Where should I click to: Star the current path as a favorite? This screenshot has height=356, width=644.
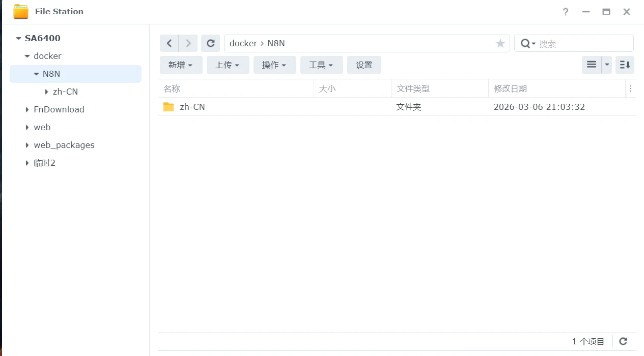pyautogui.click(x=500, y=44)
